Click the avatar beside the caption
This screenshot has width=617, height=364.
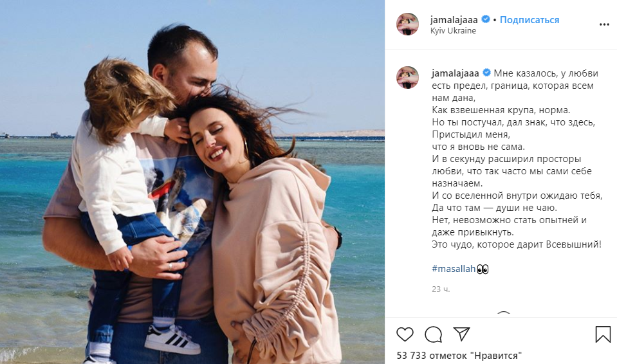click(407, 78)
